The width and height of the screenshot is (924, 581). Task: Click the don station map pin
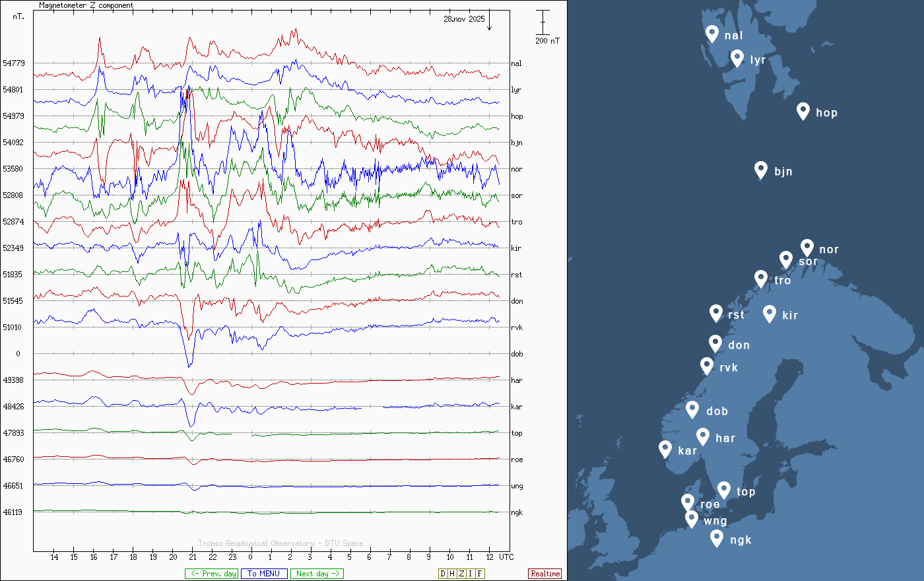715,343
